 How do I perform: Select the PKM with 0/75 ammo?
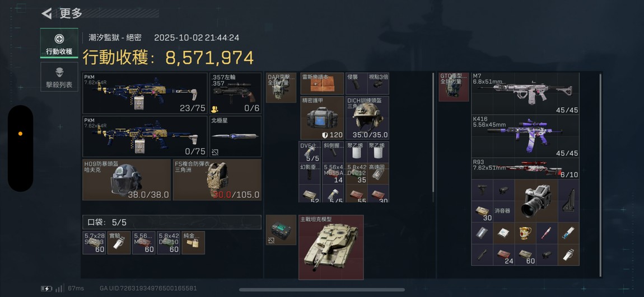tap(145, 136)
